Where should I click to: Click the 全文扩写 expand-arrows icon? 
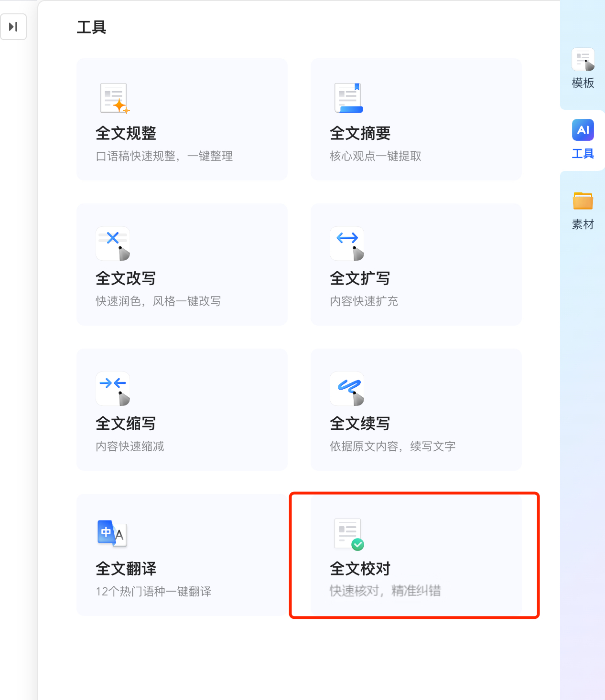click(347, 244)
